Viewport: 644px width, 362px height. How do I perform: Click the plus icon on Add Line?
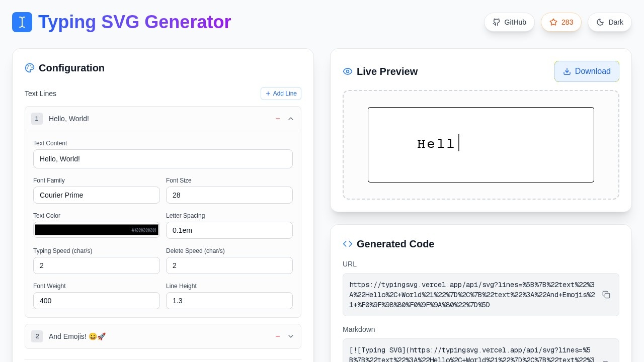pyautogui.click(x=268, y=94)
